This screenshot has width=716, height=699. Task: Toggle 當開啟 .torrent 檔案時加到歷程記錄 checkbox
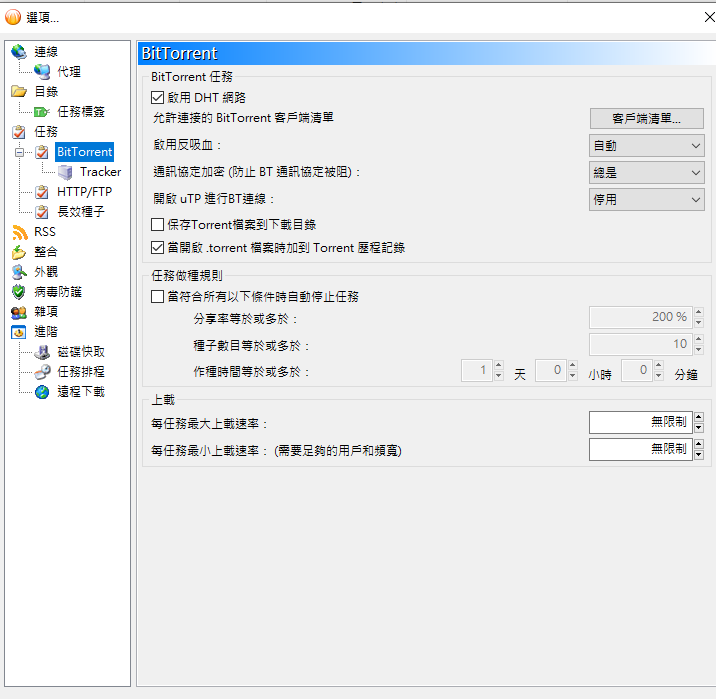pos(157,248)
